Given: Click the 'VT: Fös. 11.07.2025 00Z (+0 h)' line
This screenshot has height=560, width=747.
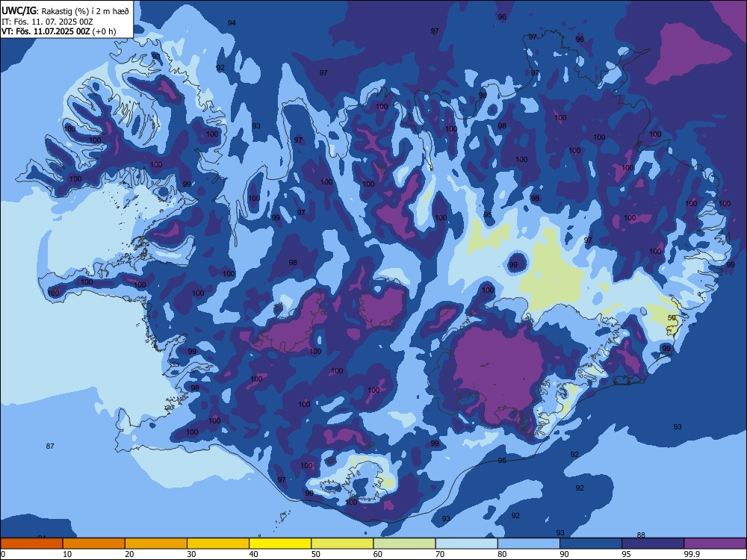Looking at the screenshot, I should tap(58, 31).
